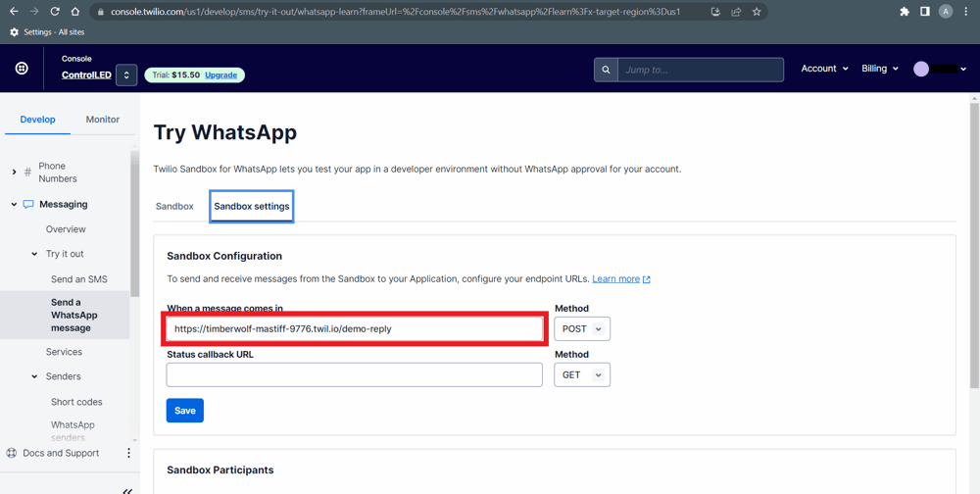Open the POST method dropdown
Image resolution: width=980 pixels, height=494 pixels.
pos(582,328)
